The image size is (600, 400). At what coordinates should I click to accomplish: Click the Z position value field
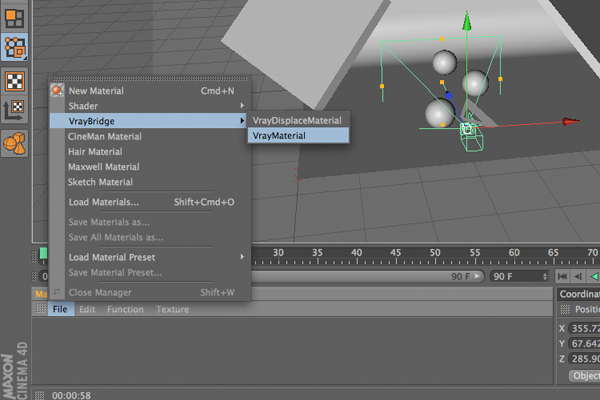(x=584, y=359)
